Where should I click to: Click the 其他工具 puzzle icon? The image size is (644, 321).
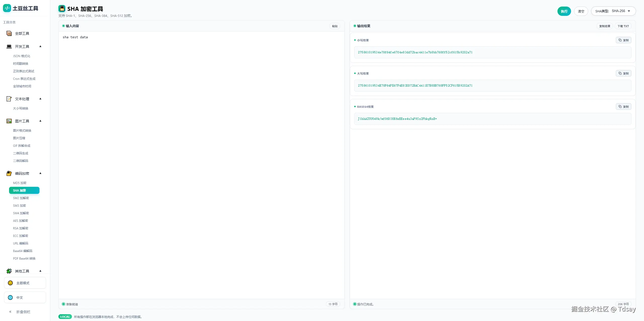tap(9, 271)
